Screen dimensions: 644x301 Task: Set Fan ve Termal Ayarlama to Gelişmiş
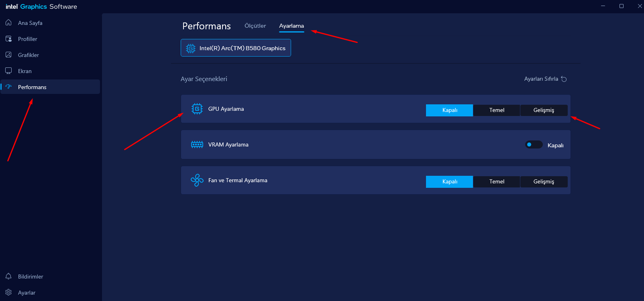pyautogui.click(x=544, y=182)
